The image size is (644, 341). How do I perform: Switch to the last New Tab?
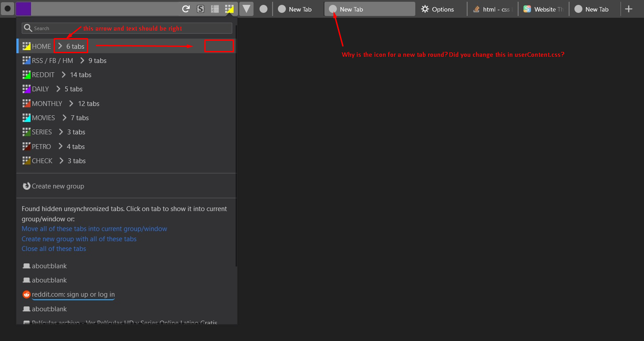594,9
